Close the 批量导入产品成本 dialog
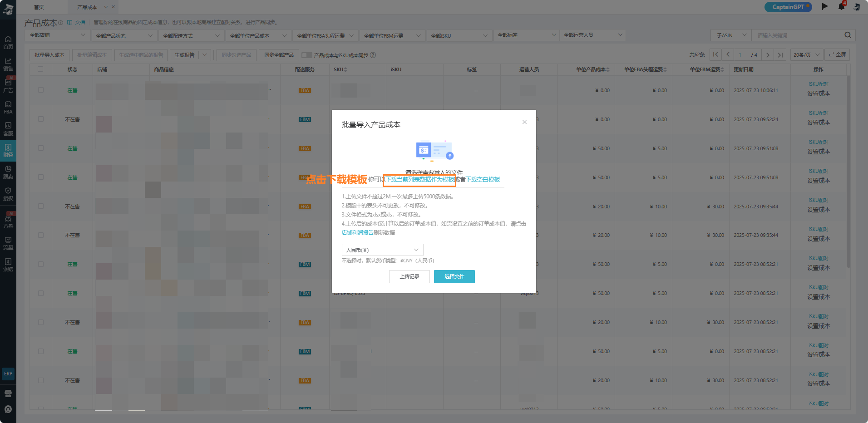This screenshot has height=423, width=868. pos(524,122)
